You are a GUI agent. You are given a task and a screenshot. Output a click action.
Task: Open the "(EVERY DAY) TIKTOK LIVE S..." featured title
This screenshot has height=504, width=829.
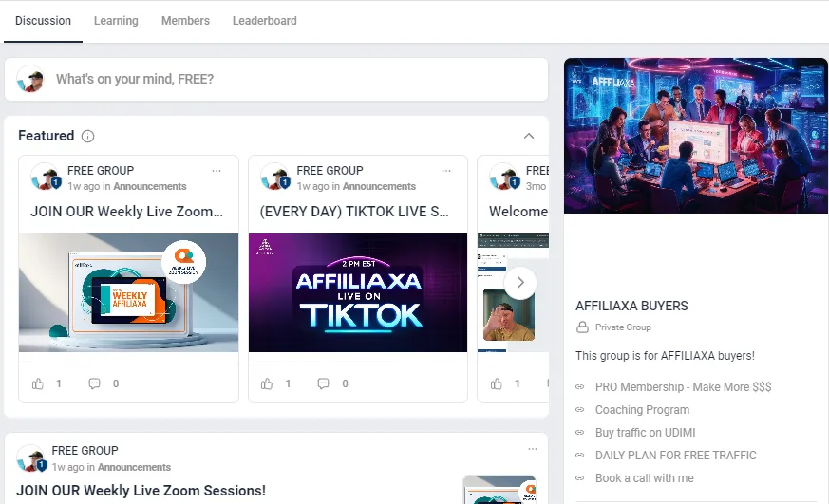(354, 212)
